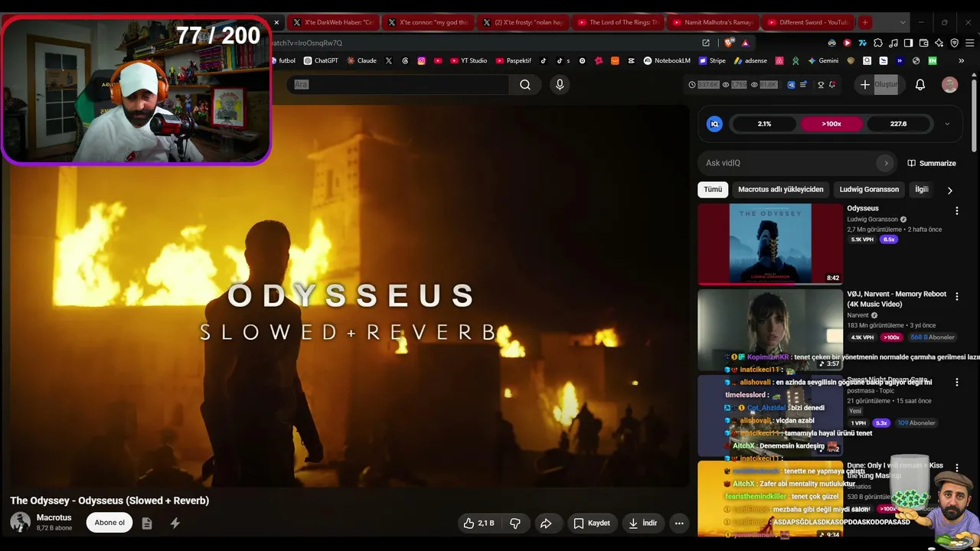Viewport: 980px width, 551px height.
Task: Open the Macrotus channel name link
Action: click(x=54, y=518)
